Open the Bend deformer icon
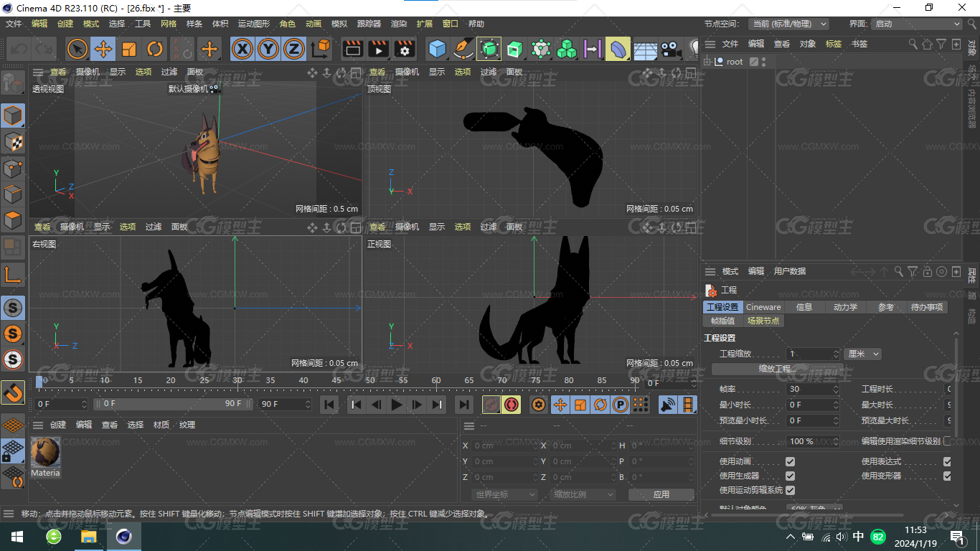 point(618,49)
